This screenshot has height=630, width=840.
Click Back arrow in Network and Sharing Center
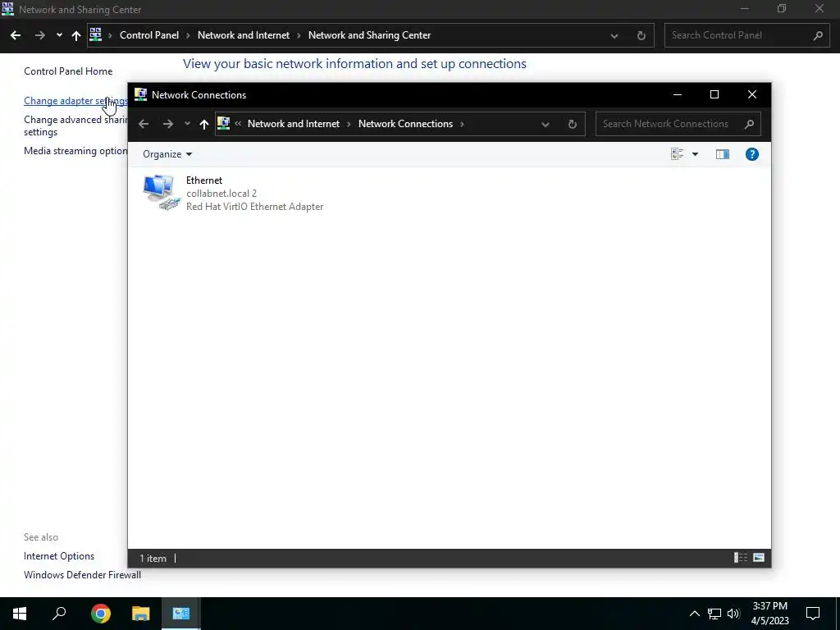pyautogui.click(x=16, y=35)
